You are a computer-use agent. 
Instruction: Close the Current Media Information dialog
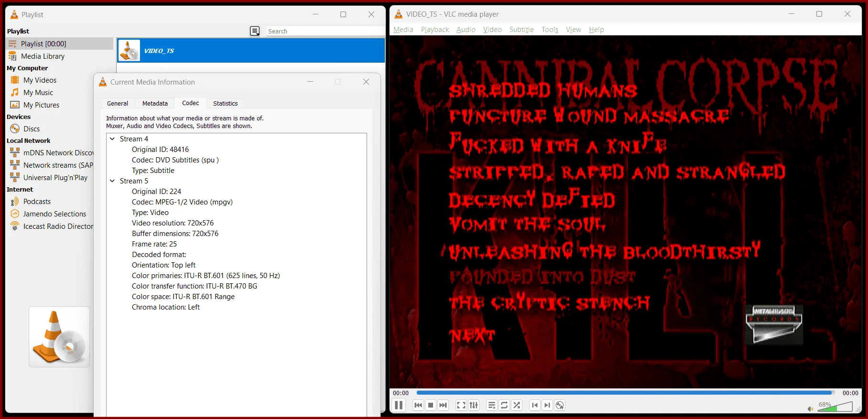pos(366,82)
